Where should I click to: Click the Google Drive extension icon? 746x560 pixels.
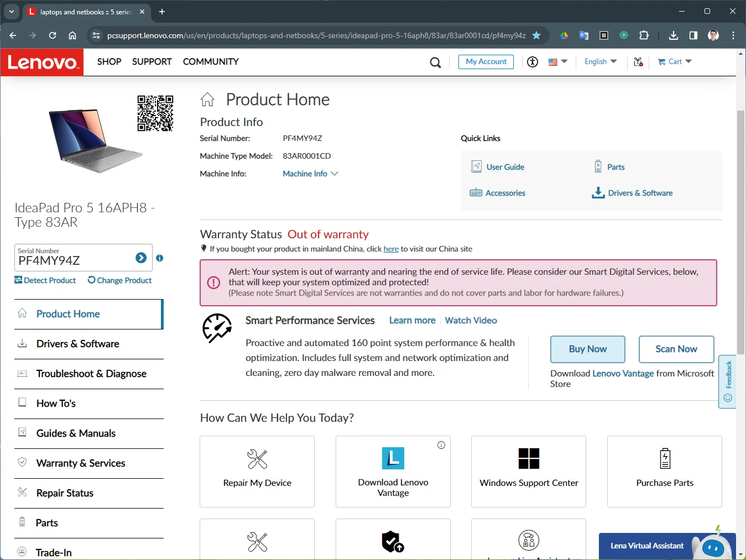pyautogui.click(x=564, y=35)
